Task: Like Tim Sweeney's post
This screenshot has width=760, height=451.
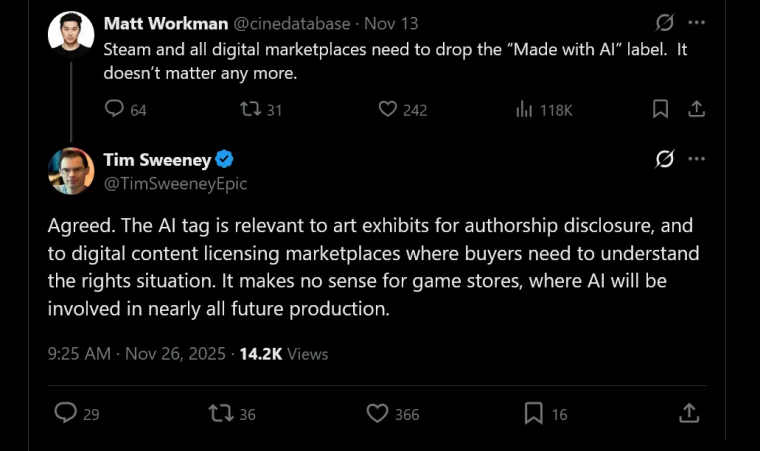Action: click(x=377, y=412)
